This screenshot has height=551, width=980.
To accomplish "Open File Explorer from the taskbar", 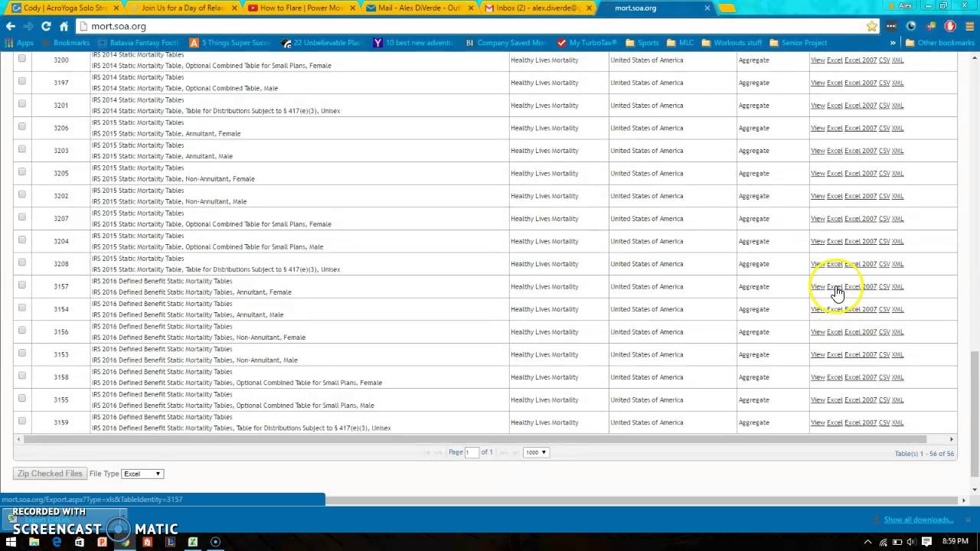I will [34, 542].
